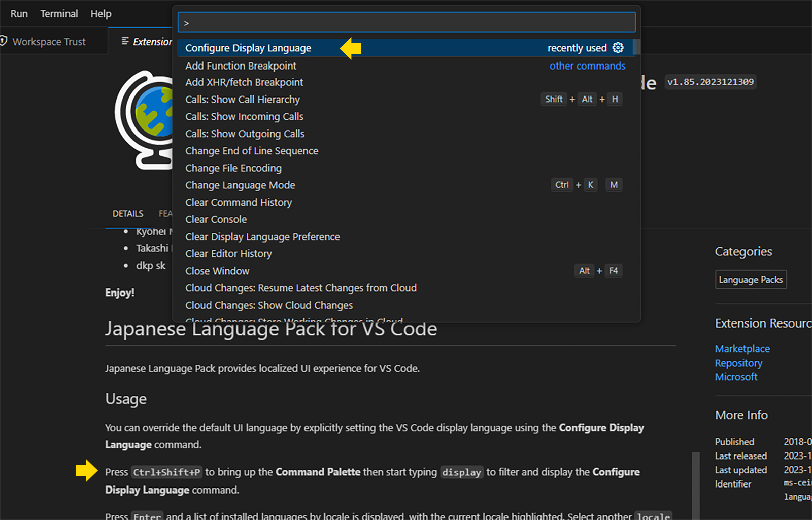812x520 pixels.
Task: Select Add Function Breakpoint command
Action: click(404, 66)
